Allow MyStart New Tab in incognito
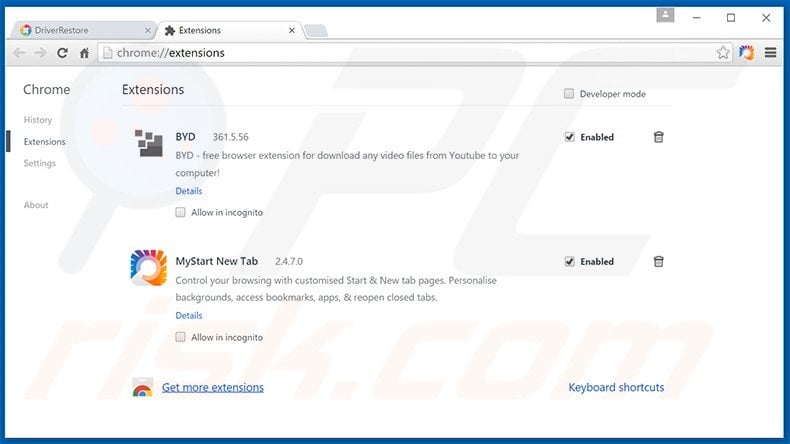 pos(180,337)
